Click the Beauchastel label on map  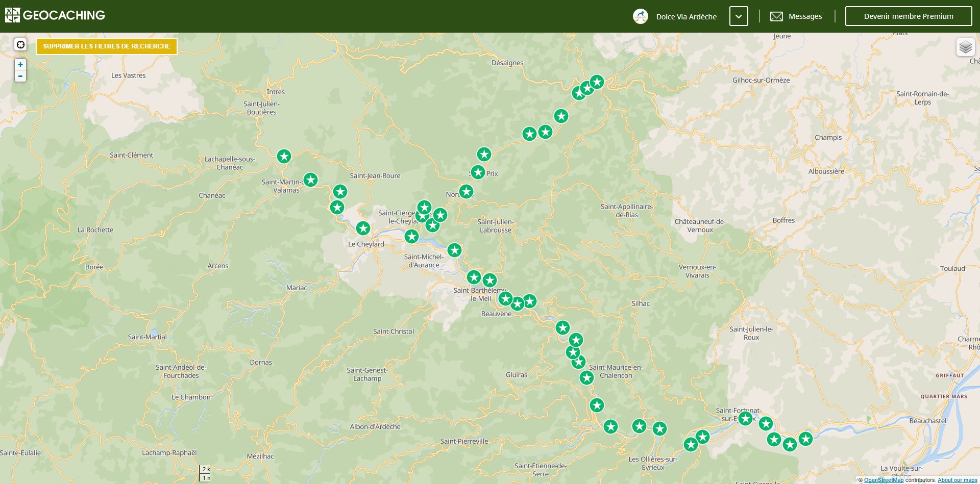[x=927, y=421]
